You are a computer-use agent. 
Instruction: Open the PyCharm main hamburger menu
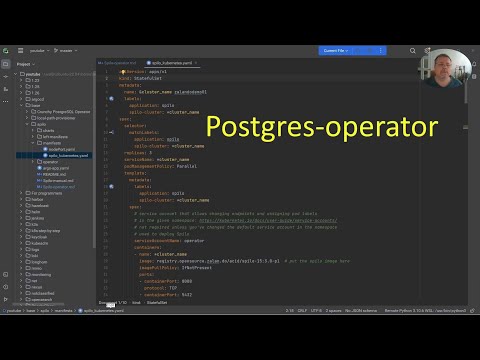pyautogui.click(x=21, y=51)
